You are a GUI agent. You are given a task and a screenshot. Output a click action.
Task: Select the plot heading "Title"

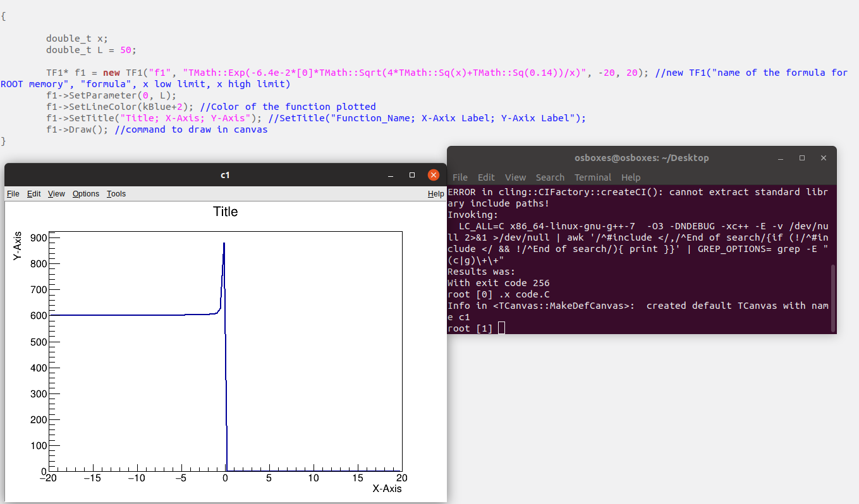pyautogui.click(x=226, y=212)
